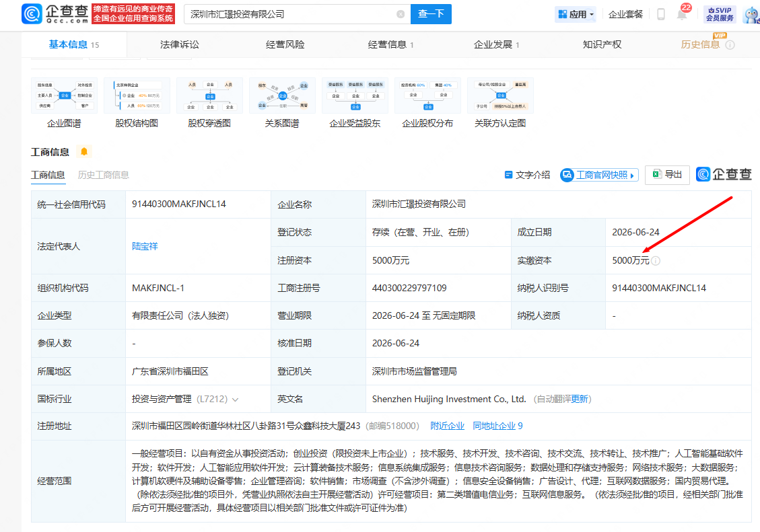Select the 工商信息 sub-tab
This screenshot has height=532, width=760.
pyautogui.click(x=48, y=175)
